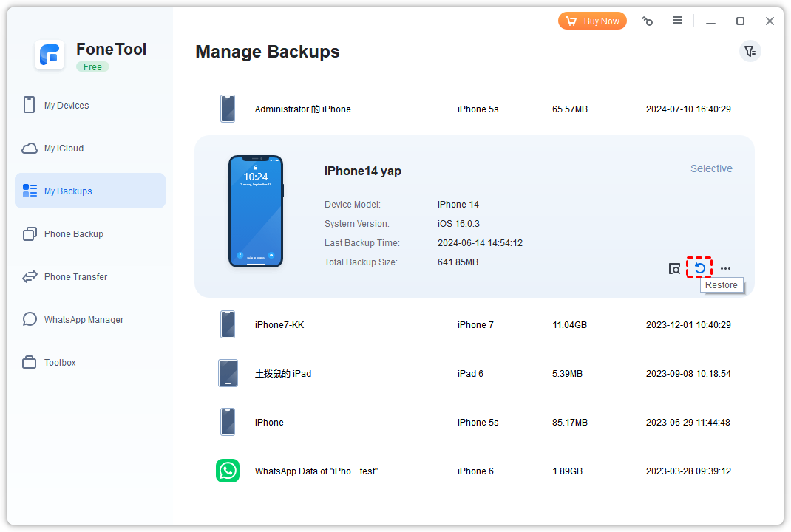
Task: Open My Devices in sidebar
Action: (89, 106)
